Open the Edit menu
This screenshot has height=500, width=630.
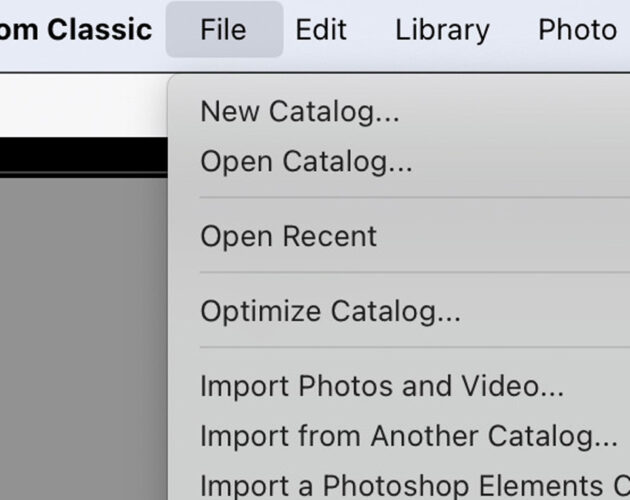[x=321, y=29]
